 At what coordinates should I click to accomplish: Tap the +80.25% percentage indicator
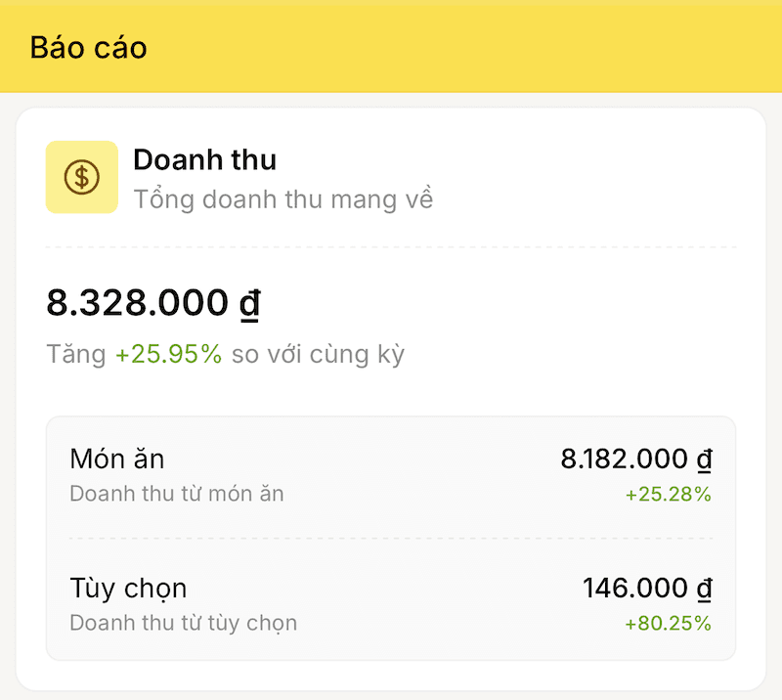670,623
